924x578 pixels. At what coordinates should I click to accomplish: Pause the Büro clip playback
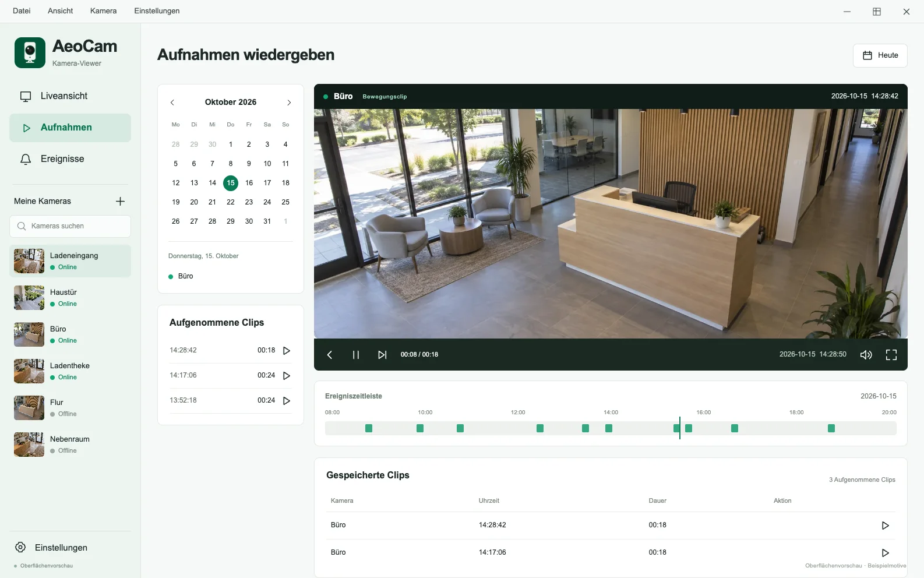pyautogui.click(x=356, y=355)
